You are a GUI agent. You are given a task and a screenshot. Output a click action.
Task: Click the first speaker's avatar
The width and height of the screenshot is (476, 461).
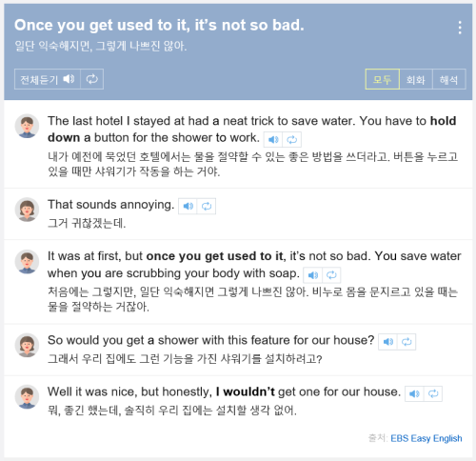coord(27,126)
